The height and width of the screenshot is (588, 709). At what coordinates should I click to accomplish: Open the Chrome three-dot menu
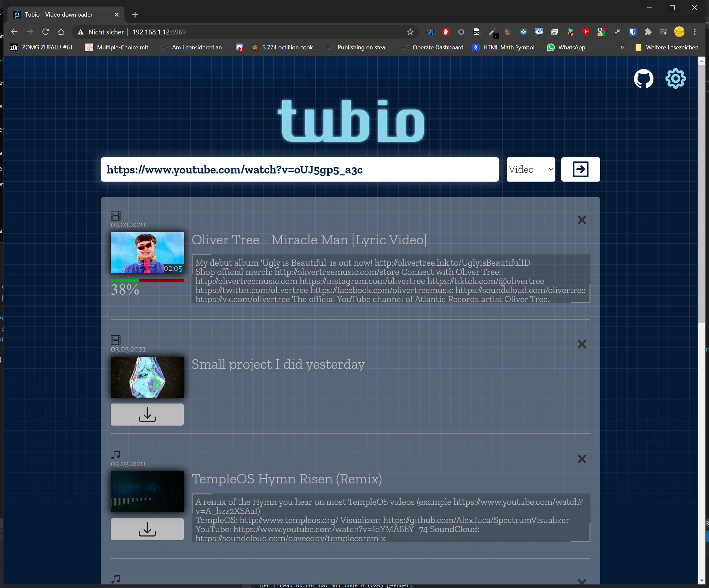694,32
